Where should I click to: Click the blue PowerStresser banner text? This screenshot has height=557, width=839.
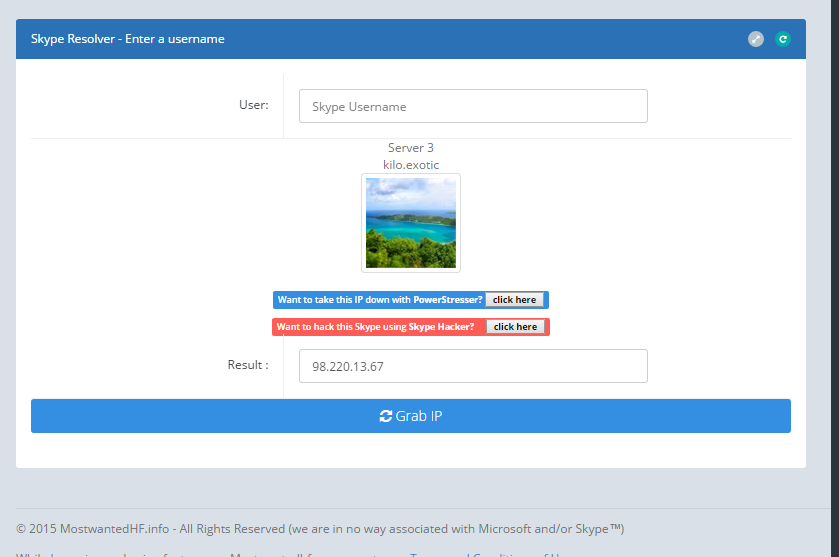tap(380, 300)
